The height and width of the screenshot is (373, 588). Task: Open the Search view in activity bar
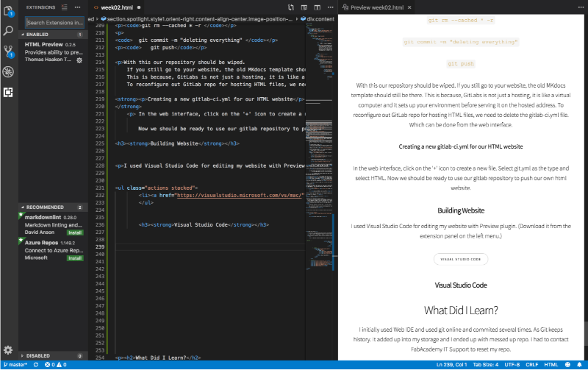[8, 31]
